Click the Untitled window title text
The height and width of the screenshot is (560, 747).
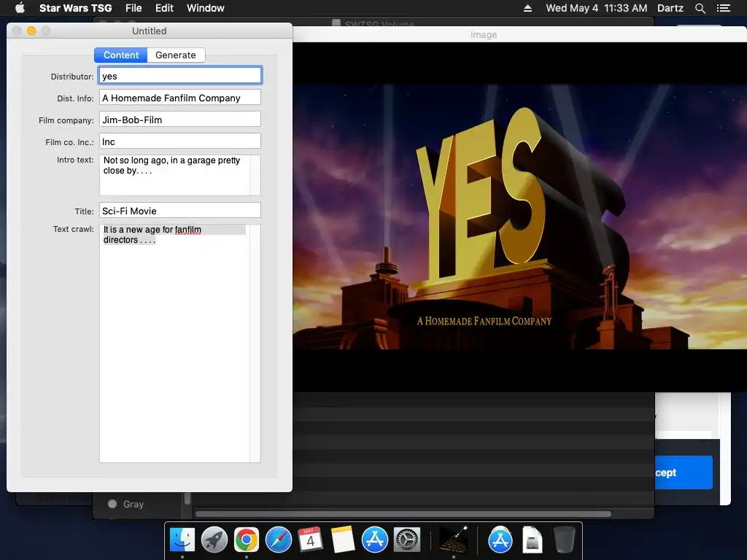pos(149,31)
